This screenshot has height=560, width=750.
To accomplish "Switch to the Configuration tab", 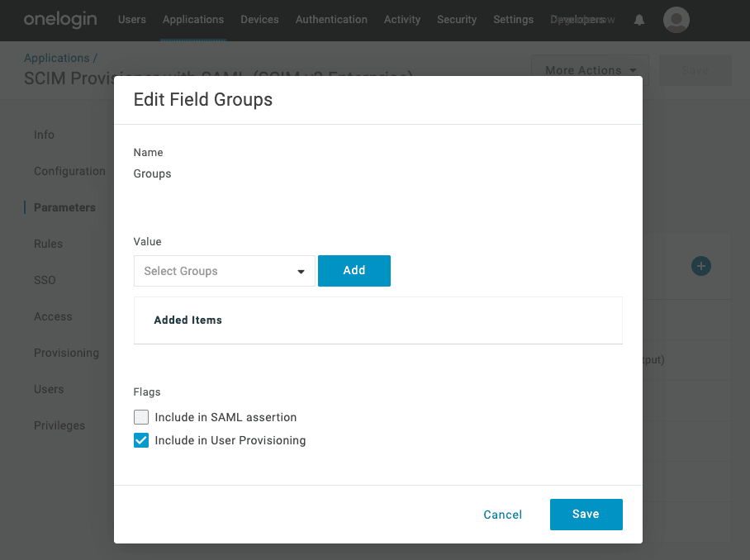I will pyautogui.click(x=69, y=171).
